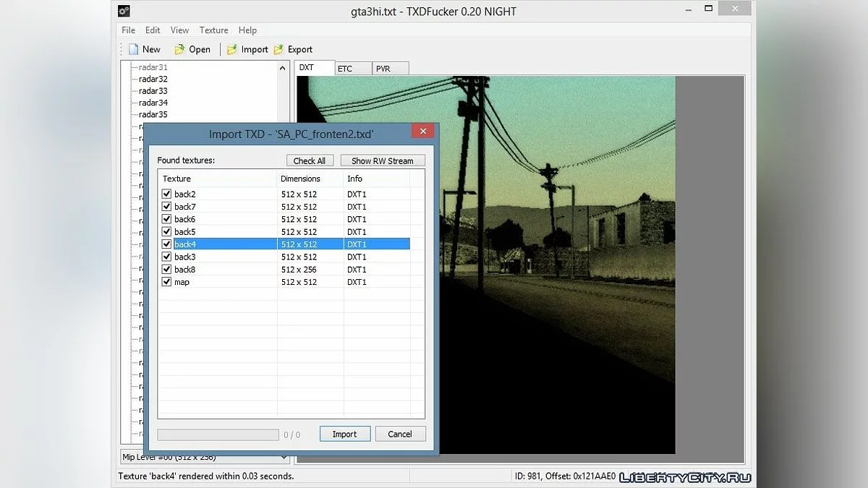Screen dimensions: 868x488
Task: Switch to the ETC tab
Action: coord(345,69)
